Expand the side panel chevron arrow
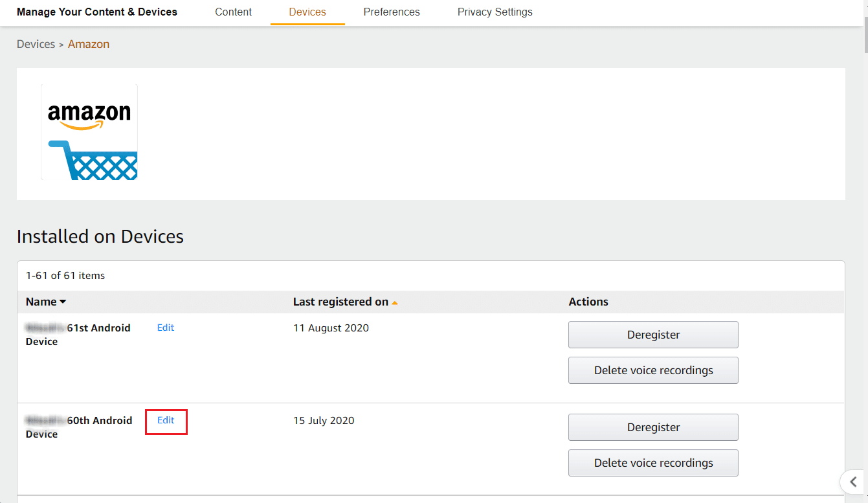This screenshot has height=503, width=868. (853, 482)
